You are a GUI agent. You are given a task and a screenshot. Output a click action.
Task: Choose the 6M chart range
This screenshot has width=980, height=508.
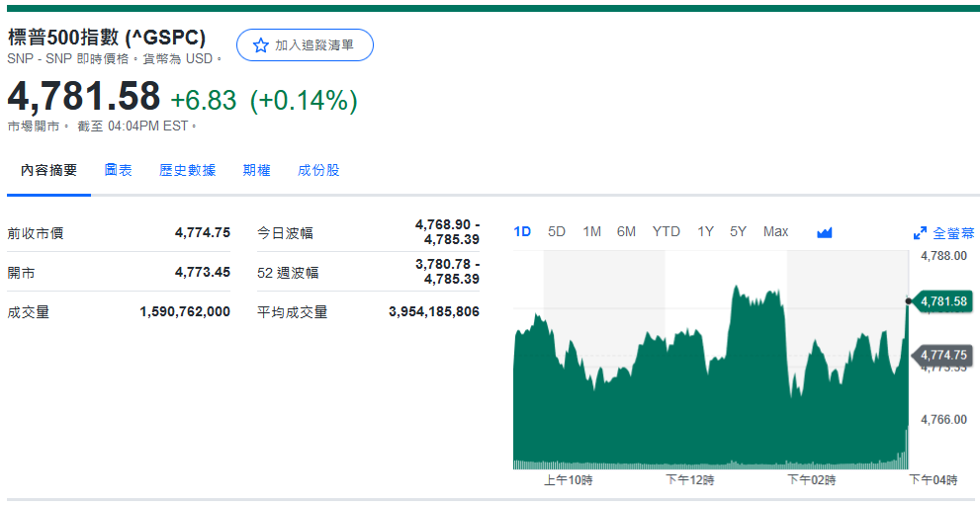click(626, 231)
